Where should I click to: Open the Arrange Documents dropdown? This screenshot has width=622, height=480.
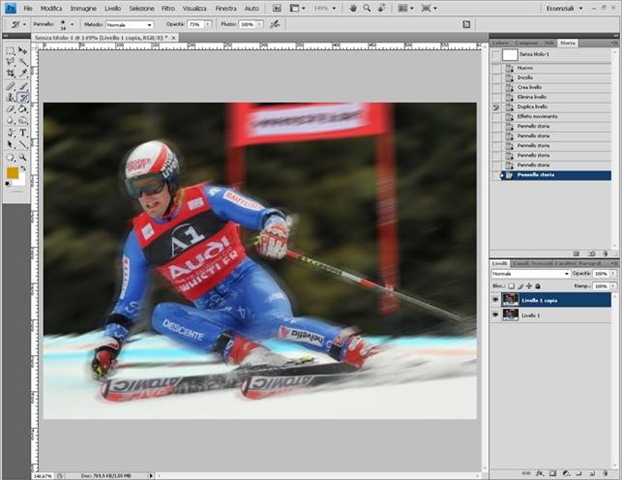(406, 8)
